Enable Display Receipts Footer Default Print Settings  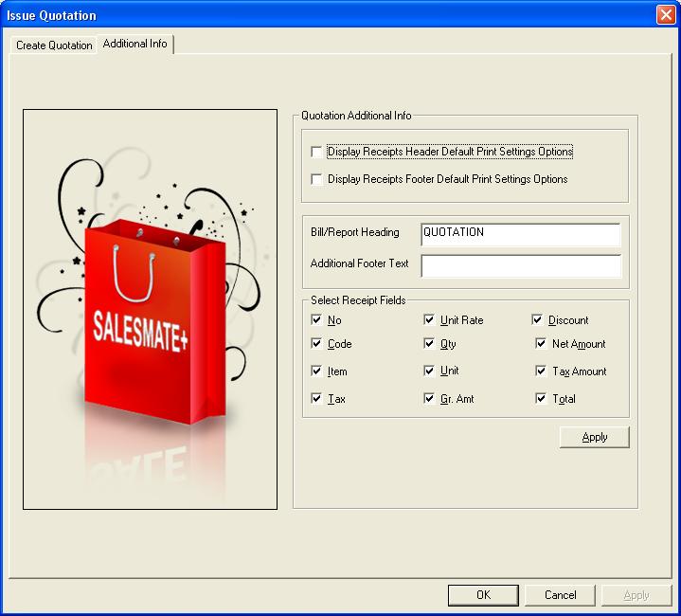[x=316, y=179]
